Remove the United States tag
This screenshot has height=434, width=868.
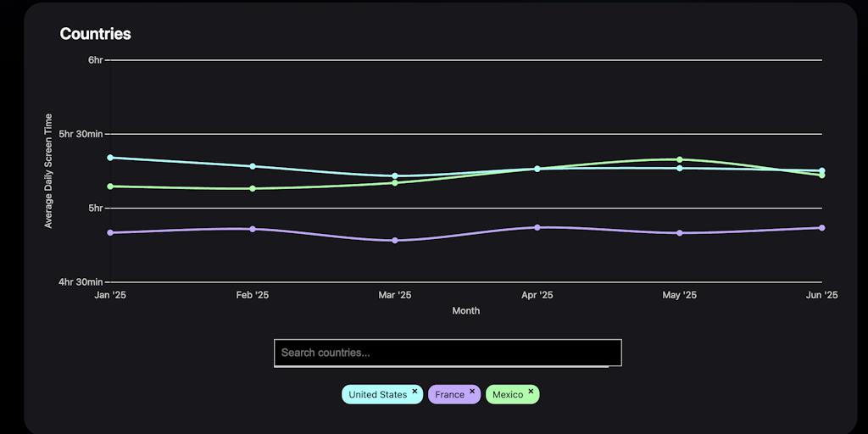tap(415, 391)
